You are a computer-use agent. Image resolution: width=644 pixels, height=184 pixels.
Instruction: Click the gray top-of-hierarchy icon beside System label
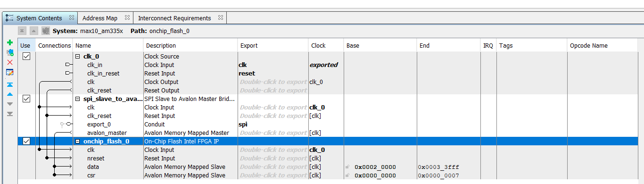pos(22,31)
